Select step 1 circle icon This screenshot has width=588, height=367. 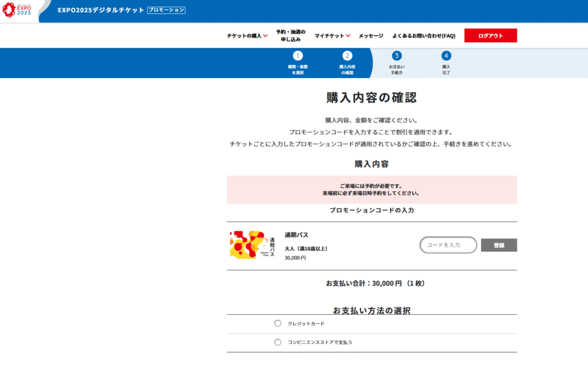(x=298, y=56)
